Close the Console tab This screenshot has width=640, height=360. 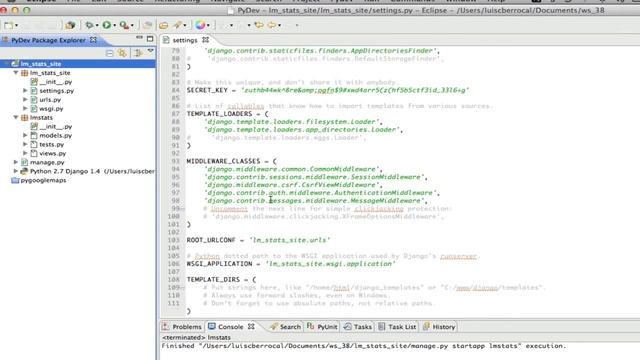coord(251,327)
